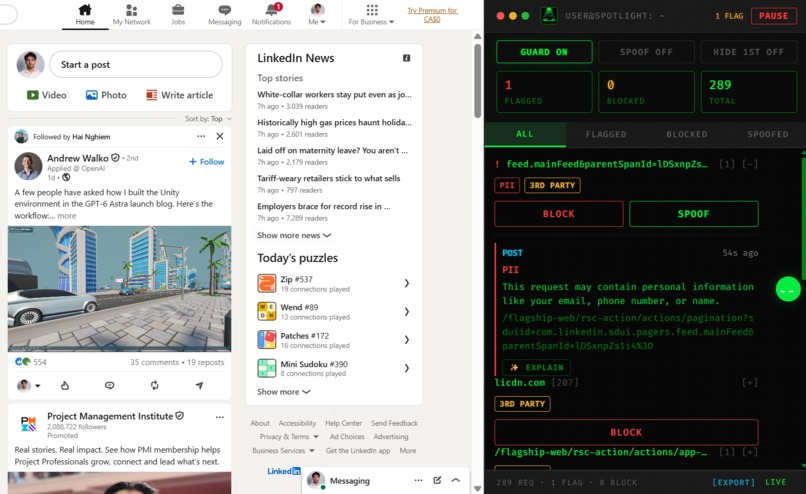Expand the For Business menu
Image resolution: width=806 pixels, height=494 pixels.
coord(371,14)
